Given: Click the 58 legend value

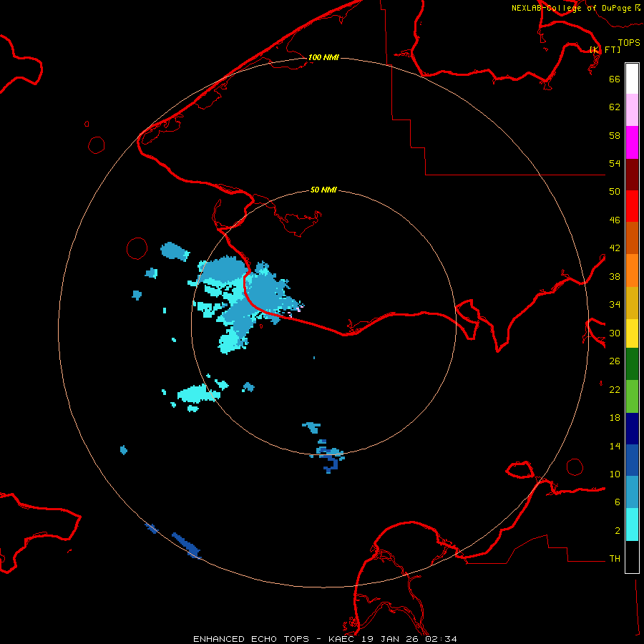Looking at the screenshot, I should point(615,135).
